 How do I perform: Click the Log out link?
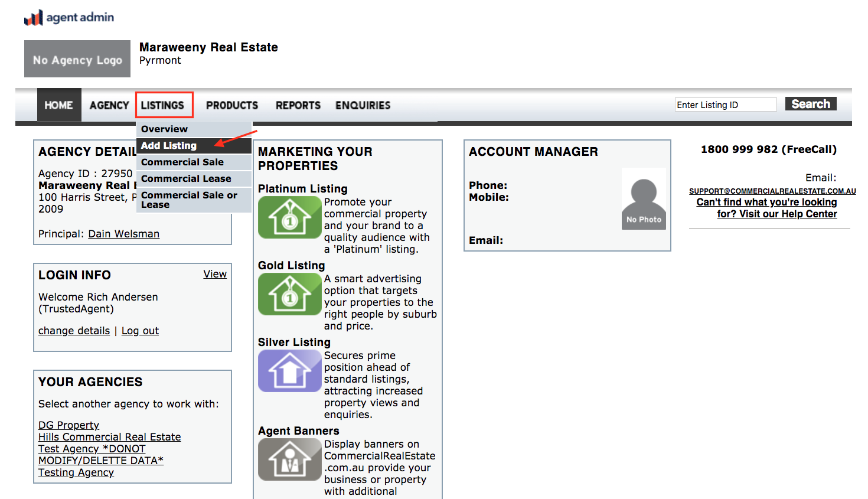[139, 331]
